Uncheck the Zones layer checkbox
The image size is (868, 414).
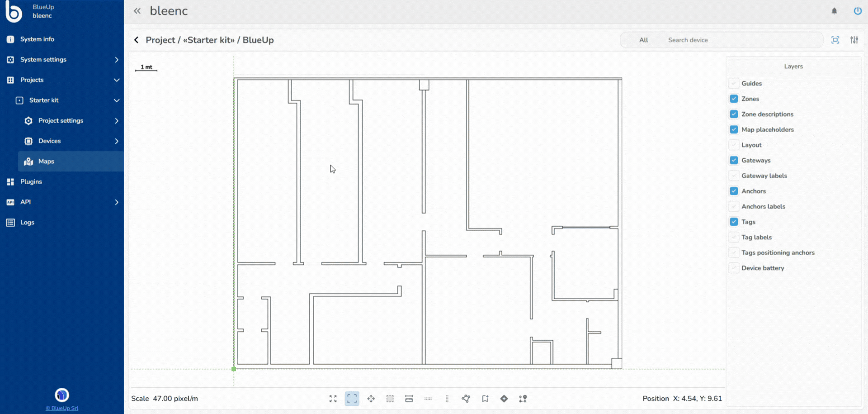[x=734, y=99]
